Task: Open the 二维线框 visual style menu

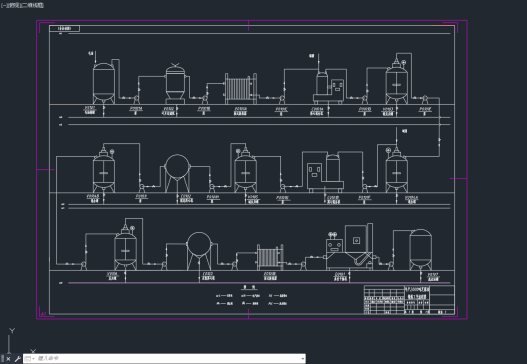Action: click(32, 5)
